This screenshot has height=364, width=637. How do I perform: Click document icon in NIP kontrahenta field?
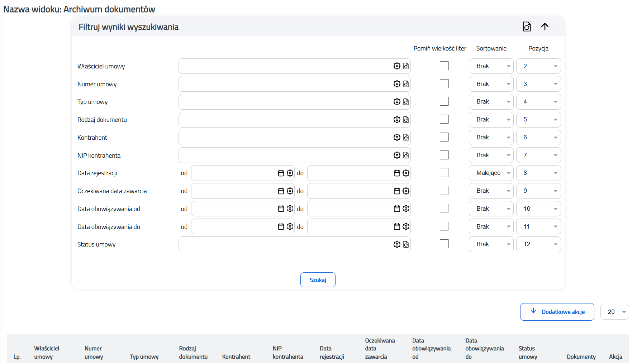(406, 155)
